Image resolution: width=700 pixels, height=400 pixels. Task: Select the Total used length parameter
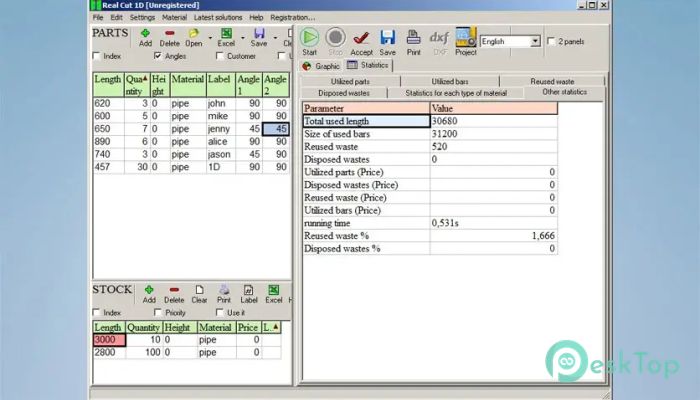[366, 121]
